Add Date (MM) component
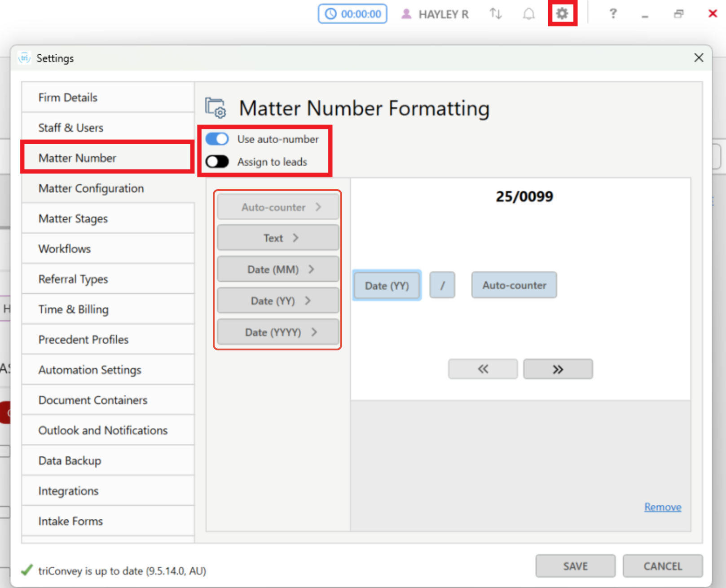The image size is (726, 588). (x=278, y=270)
